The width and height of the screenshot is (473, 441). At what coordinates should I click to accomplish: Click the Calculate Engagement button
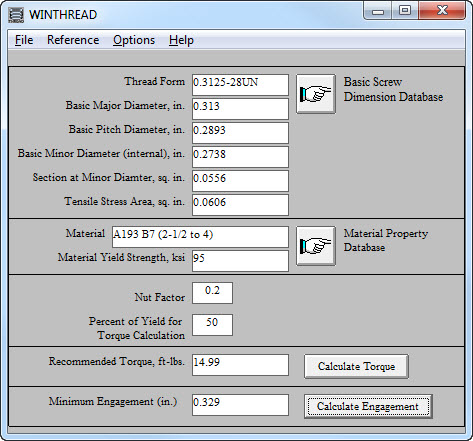pyautogui.click(x=368, y=406)
